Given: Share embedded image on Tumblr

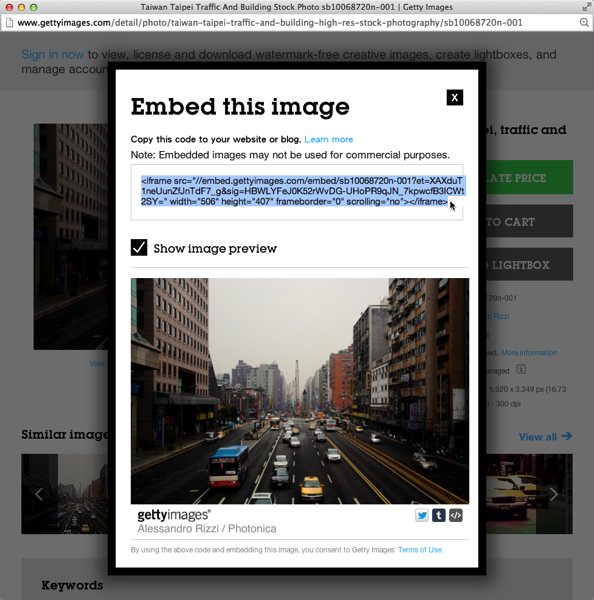Looking at the screenshot, I should click(x=439, y=515).
